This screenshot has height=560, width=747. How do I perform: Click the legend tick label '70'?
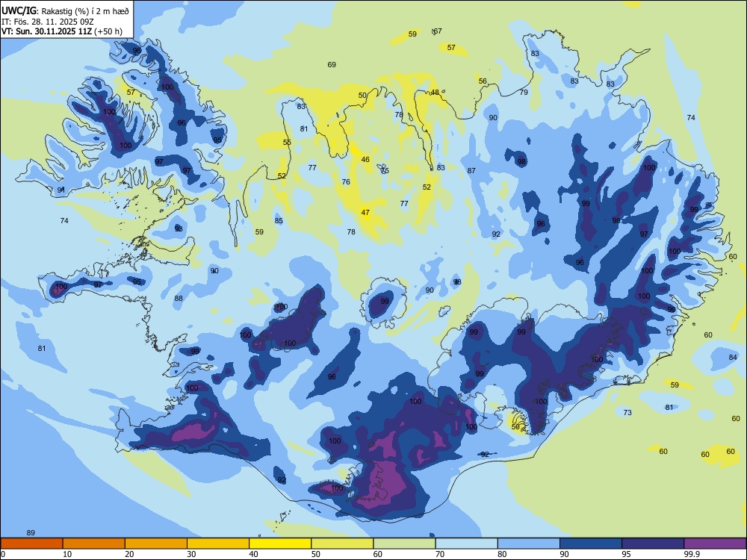(x=440, y=554)
